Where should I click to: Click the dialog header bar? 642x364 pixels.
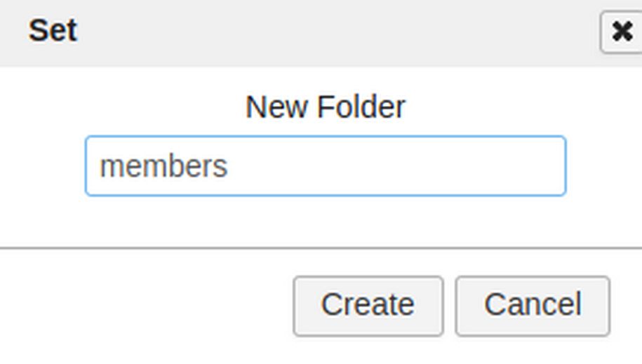pos(316,32)
